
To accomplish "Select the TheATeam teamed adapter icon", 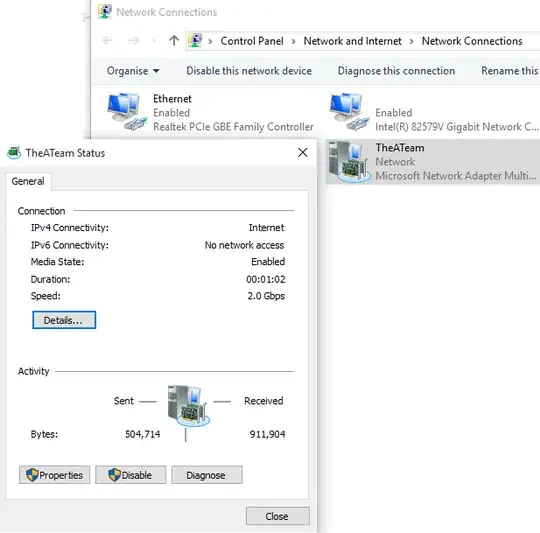I will [x=349, y=162].
